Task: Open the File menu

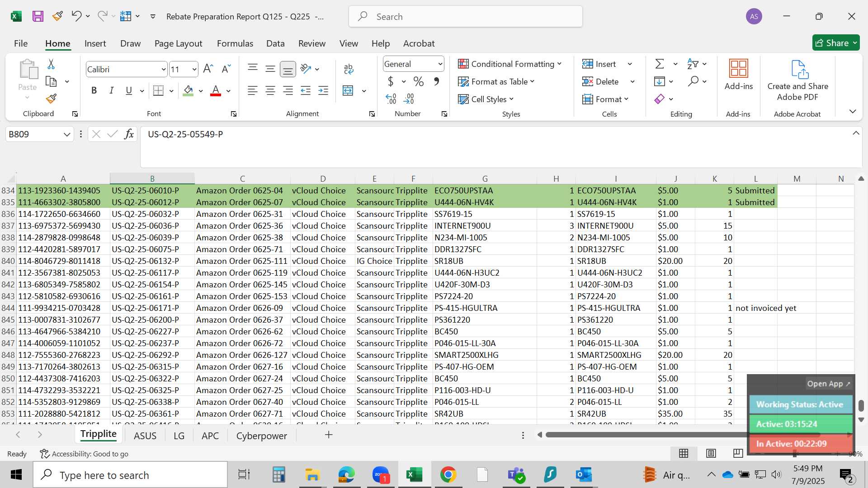Action: (x=21, y=43)
